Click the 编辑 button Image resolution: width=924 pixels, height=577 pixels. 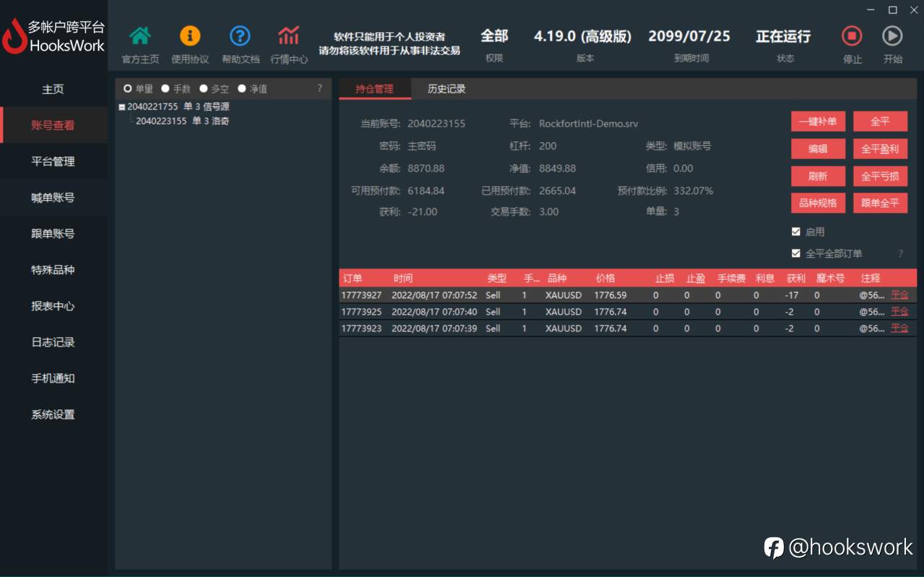818,149
